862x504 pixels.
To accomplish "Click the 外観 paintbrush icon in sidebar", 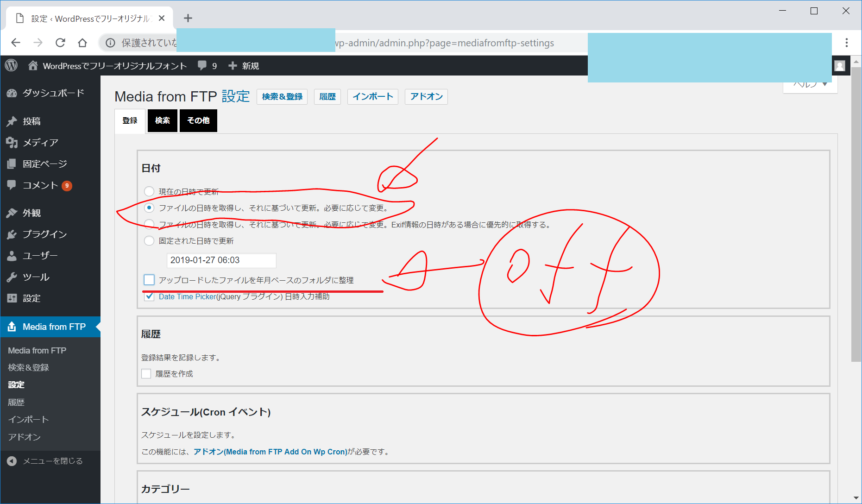I will point(12,213).
